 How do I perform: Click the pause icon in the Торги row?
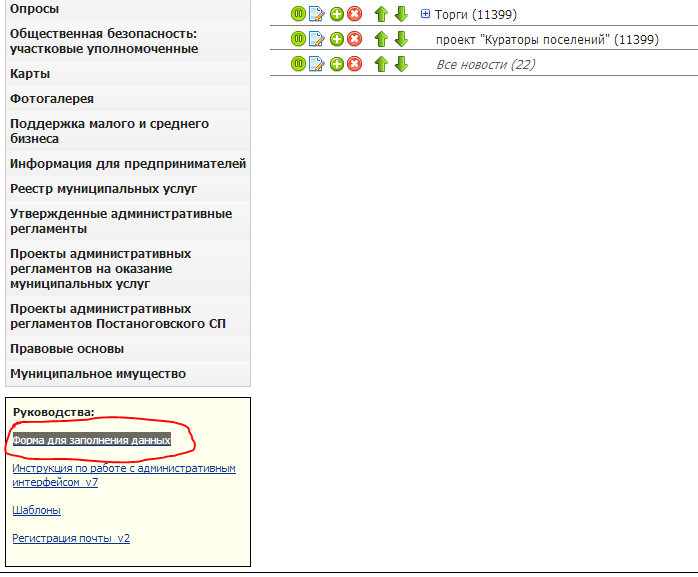tap(298, 14)
